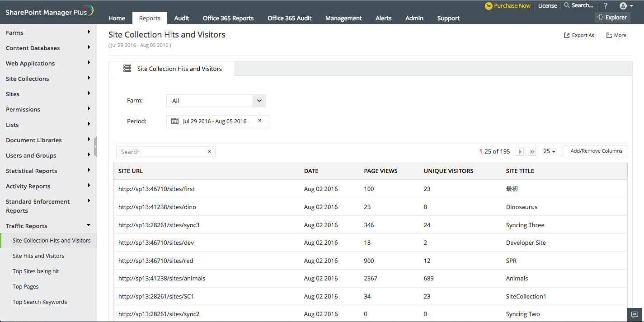
Task: Clear the Period date range
Action: click(260, 121)
